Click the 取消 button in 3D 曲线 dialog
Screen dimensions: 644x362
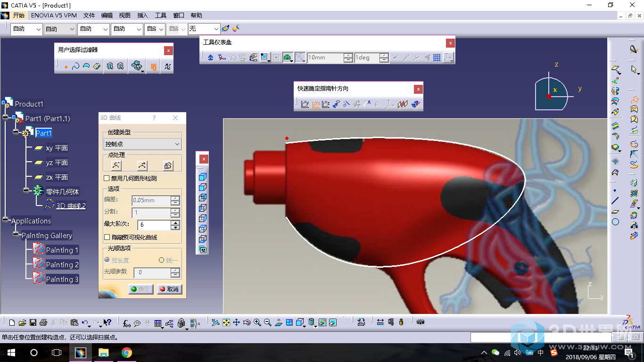170,289
